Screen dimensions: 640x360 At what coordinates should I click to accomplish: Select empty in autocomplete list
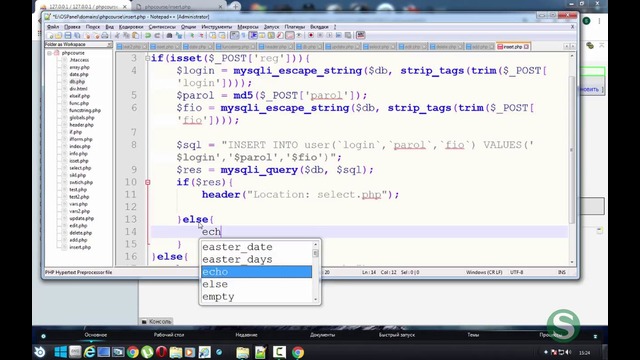coord(256,296)
